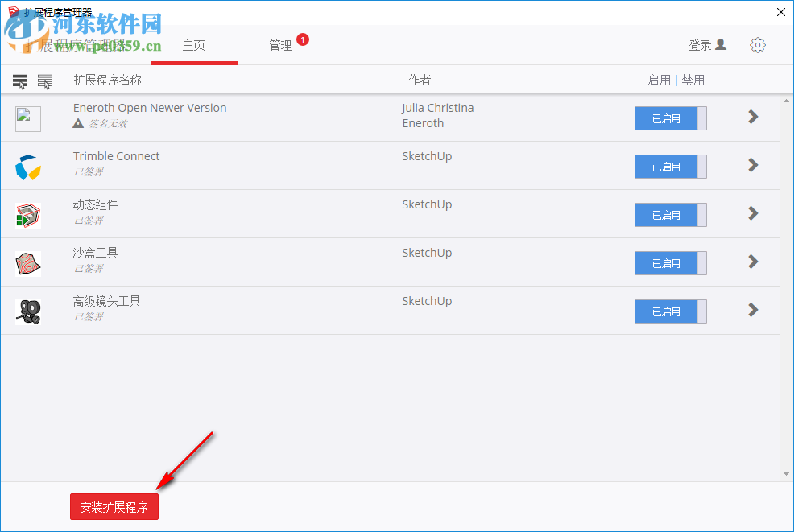Click the 高级镜头工具 camera extension icon
Image resolution: width=794 pixels, height=532 pixels.
tap(27, 311)
